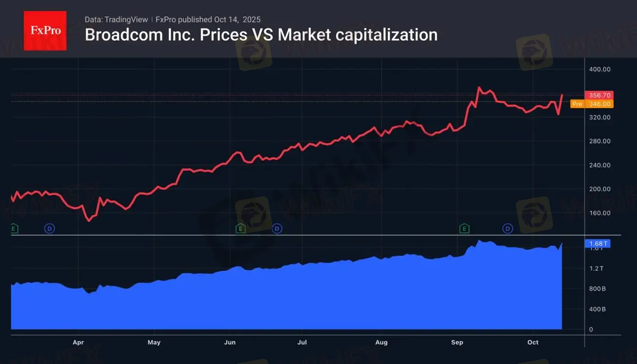This screenshot has width=637, height=364.
Task: Click the 160.00 price axis label
Action: click(600, 213)
